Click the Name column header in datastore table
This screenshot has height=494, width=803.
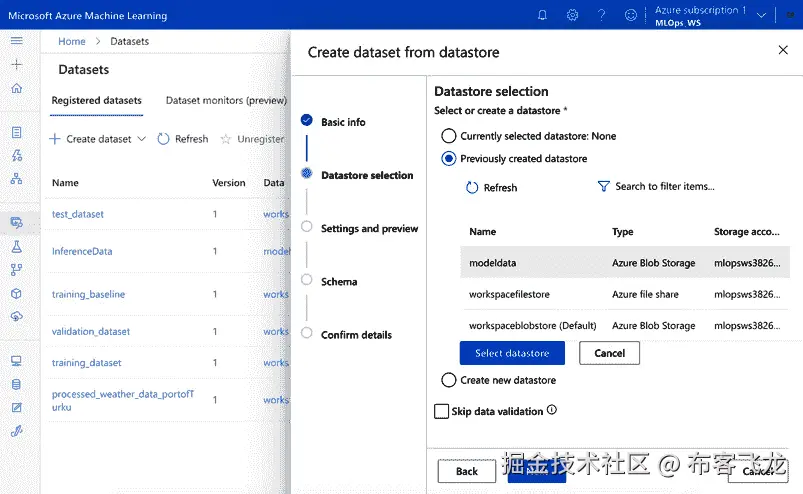(x=482, y=231)
